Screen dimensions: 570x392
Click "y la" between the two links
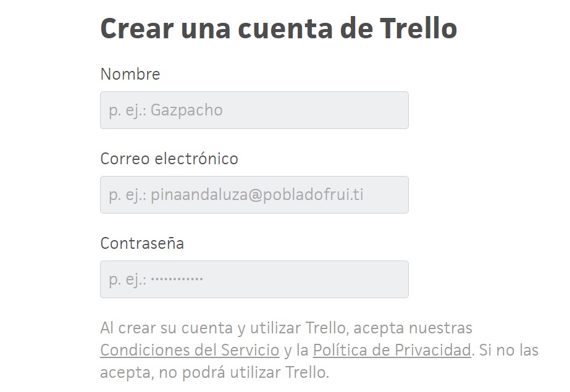click(x=296, y=350)
